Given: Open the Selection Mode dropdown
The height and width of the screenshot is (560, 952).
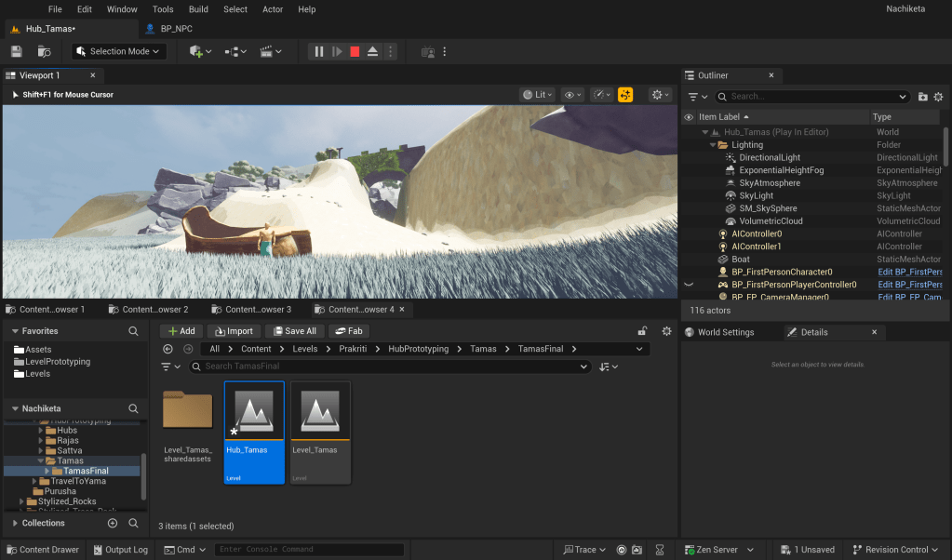Looking at the screenshot, I should 119,52.
